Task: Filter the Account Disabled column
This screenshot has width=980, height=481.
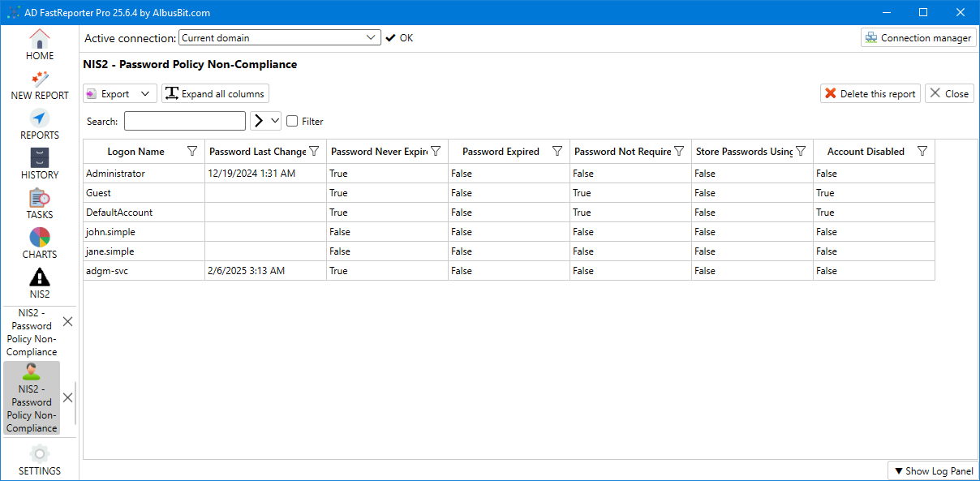Action: click(922, 151)
